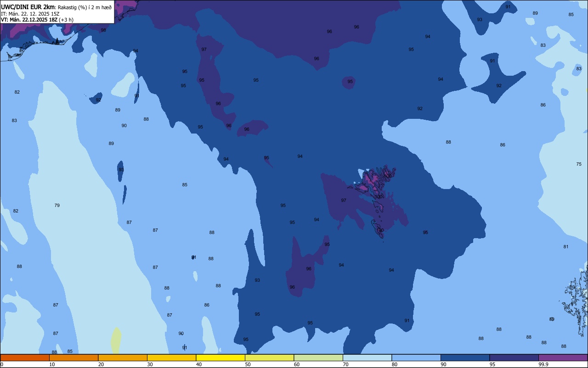The width and height of the screenshot is (588, 368).
Task: Click the humidity value 75 on the map
Action: tap(579, 164)
